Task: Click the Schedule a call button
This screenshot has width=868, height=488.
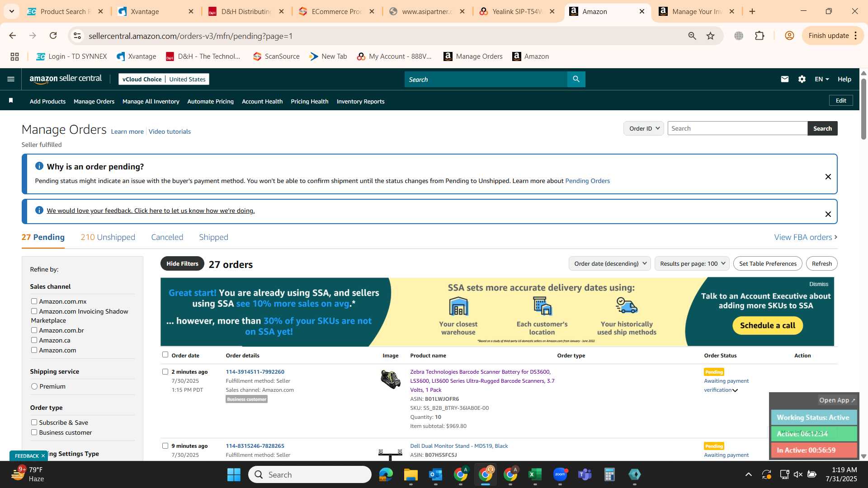Action: coord(767,325)
